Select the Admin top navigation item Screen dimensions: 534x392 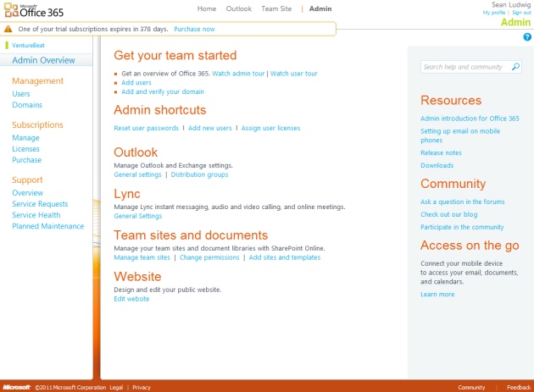coord(320,8)
